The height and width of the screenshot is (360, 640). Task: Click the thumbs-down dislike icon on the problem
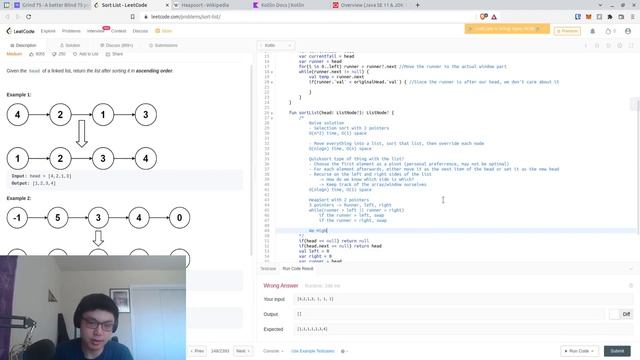[x=54, y=54]
